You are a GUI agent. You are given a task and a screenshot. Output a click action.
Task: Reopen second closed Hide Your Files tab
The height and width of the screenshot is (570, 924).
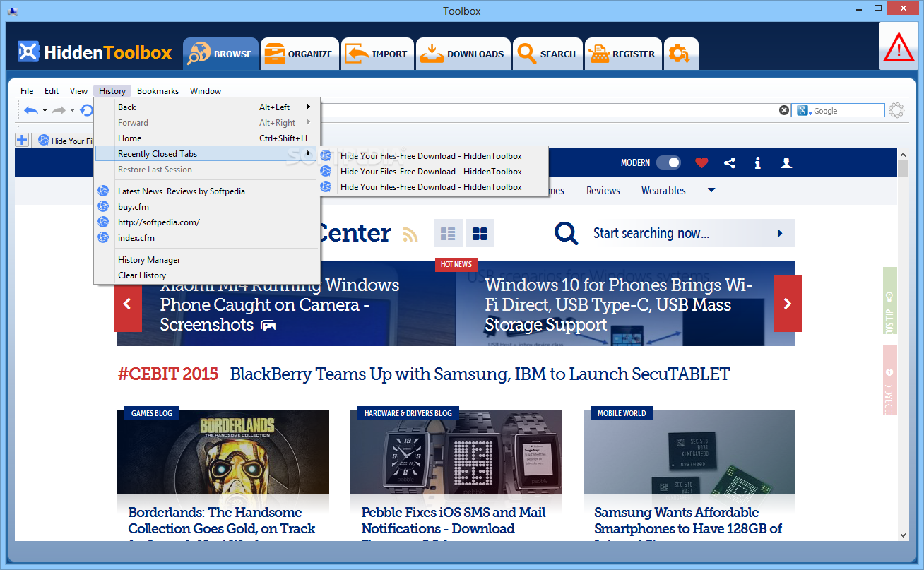(432, 172)
